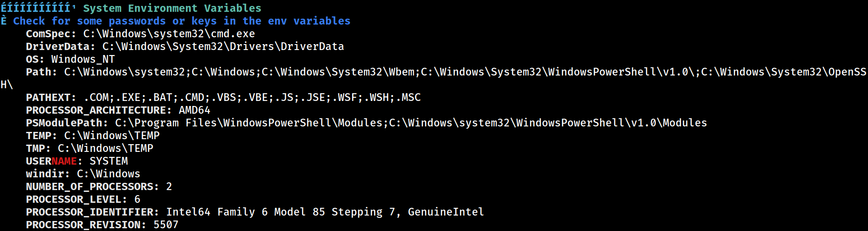
Task: Click the TMP variable value C:\Windows\TEMP
Action: click(105, 148)
